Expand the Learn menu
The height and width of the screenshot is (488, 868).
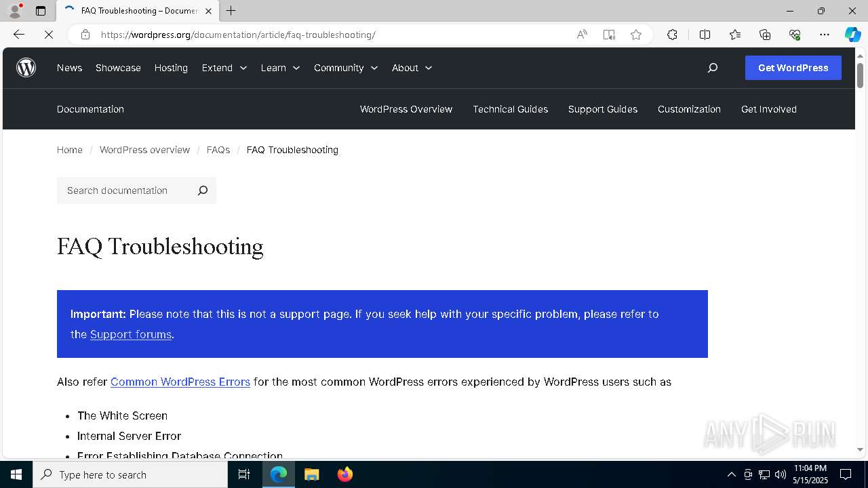(280, 68)
